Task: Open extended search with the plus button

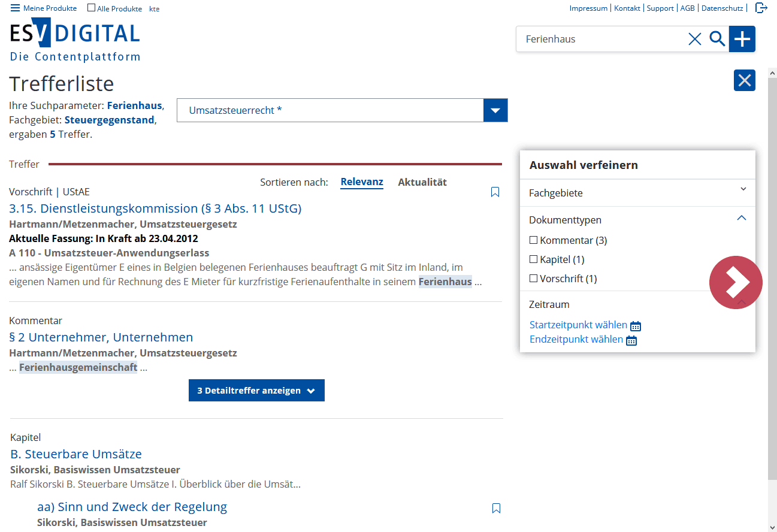Action: pyautogui.click(x=742, y=40)
